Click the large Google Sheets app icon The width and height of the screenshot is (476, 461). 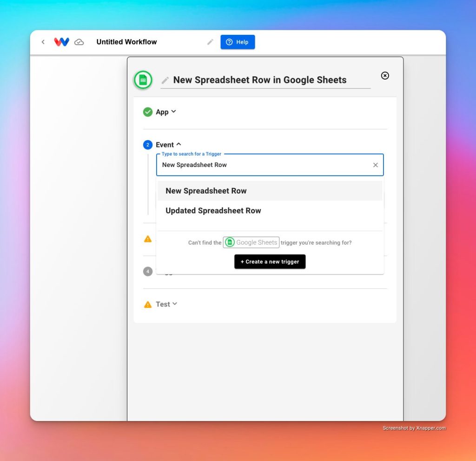[x=143, y=80]
